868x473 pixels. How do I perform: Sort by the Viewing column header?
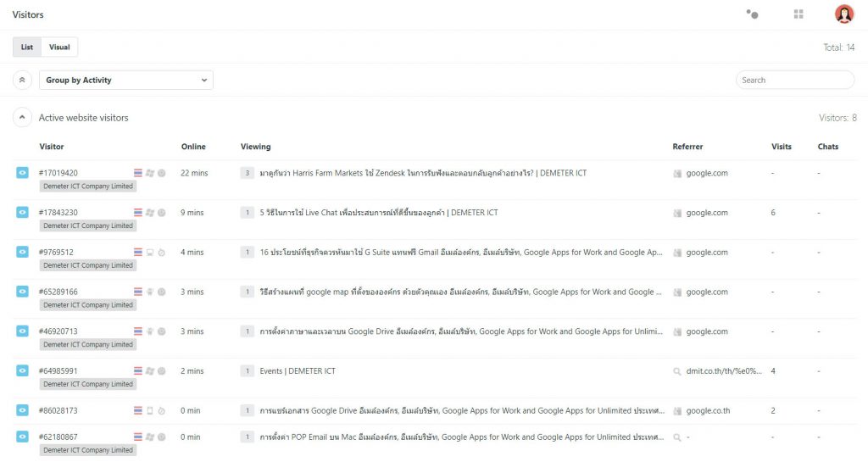(256, 146)
